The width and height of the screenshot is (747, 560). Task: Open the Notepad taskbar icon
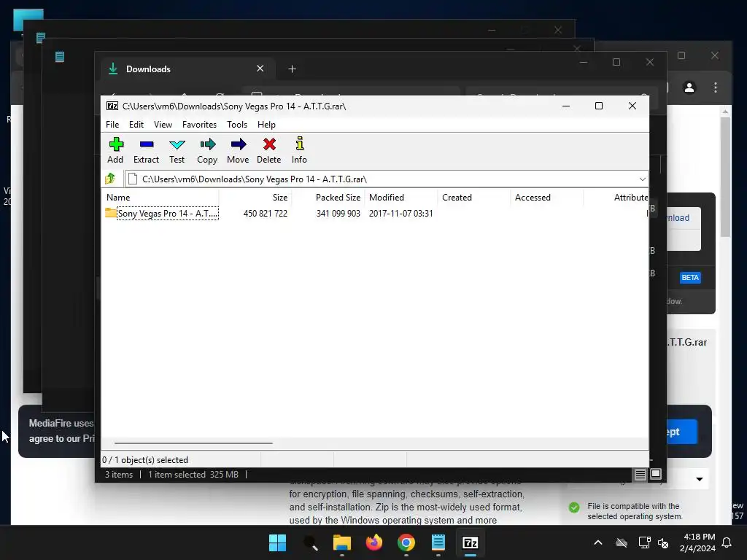coord(438,542)
